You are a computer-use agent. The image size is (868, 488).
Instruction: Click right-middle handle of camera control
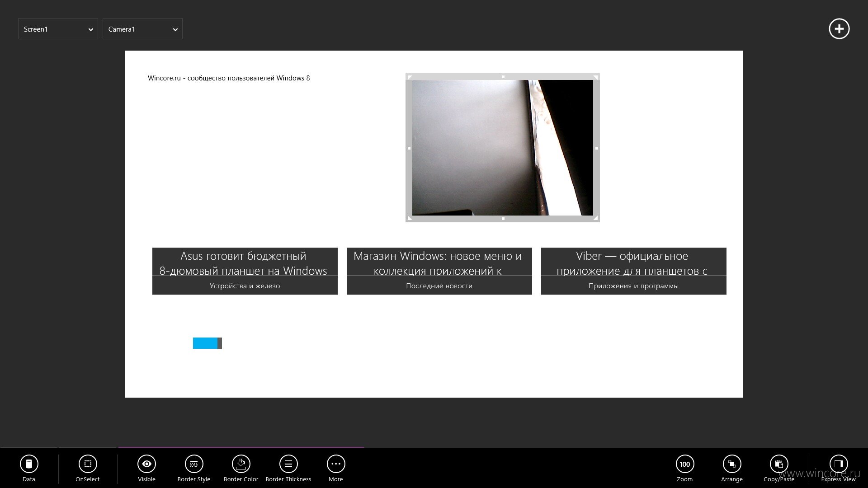pos(597,148)
